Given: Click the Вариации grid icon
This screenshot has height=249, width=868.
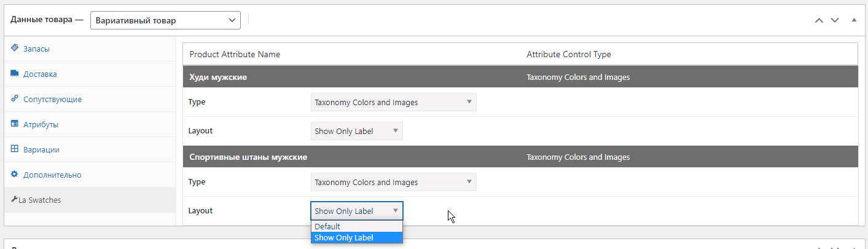Looking at the screenshot, I should tap(15, 149).
